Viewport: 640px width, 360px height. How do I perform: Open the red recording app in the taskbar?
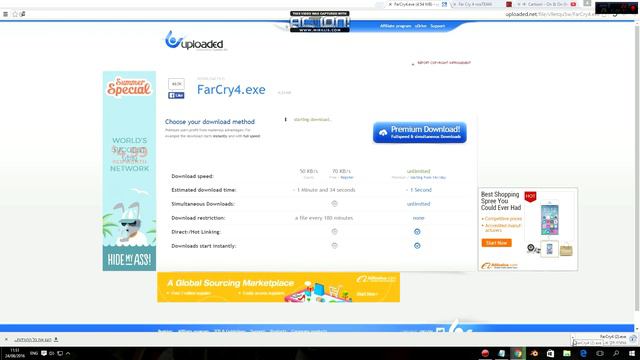coord(485,353)
